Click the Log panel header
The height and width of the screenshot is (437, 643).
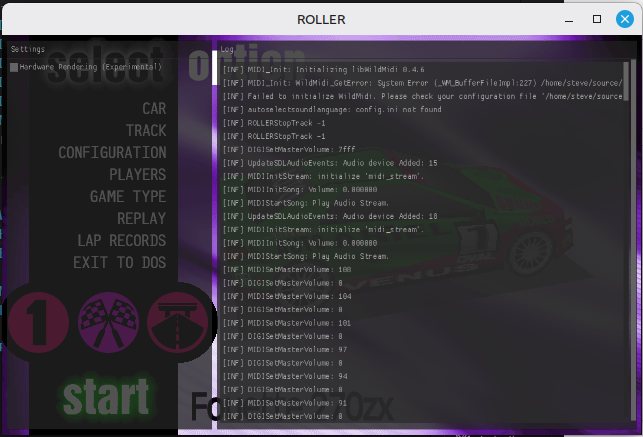point(227,50)
